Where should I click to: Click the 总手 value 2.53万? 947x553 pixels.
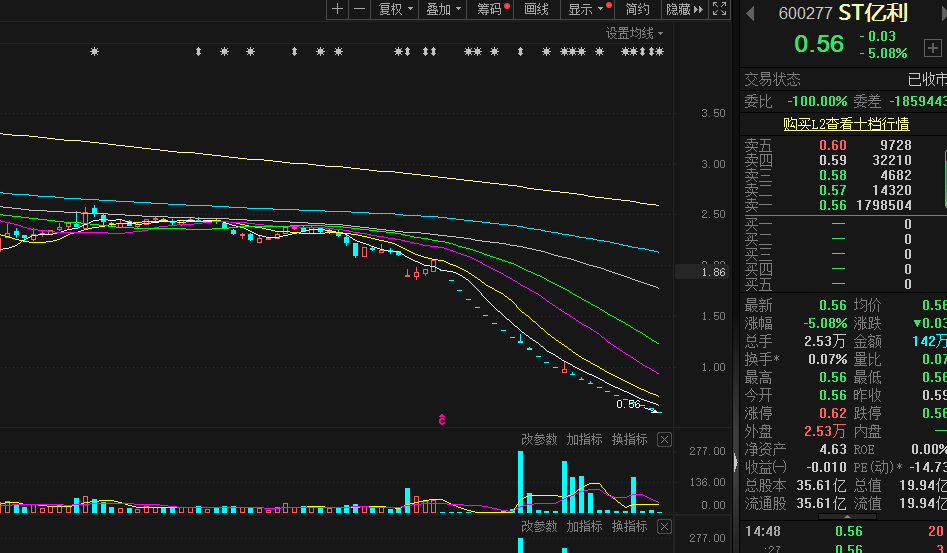(x=824, y=341)
